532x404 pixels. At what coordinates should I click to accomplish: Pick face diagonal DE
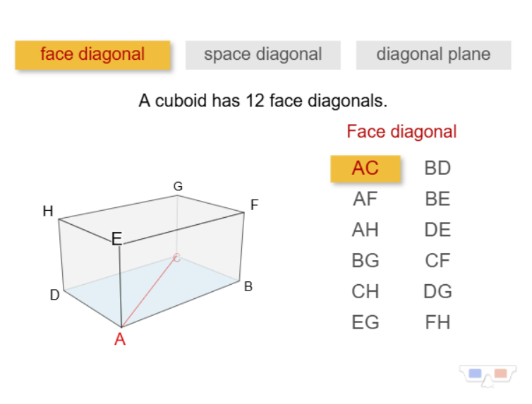click(x=437, y=231)
